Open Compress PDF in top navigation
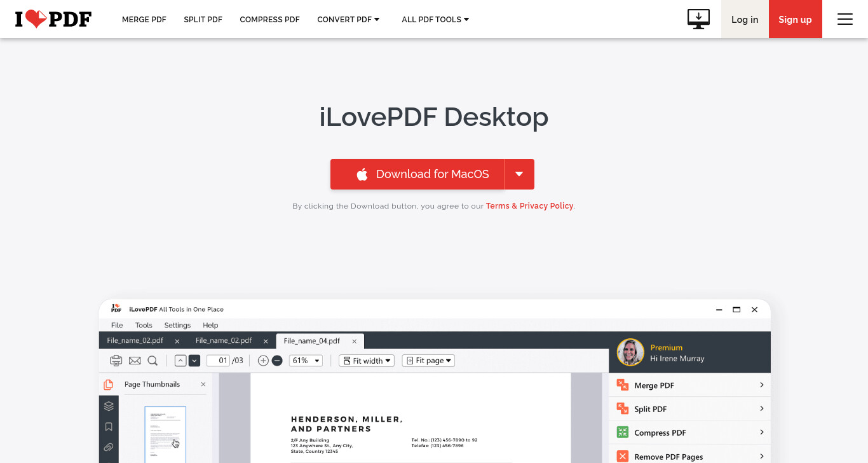The height and width of the screenshot is (463, 868). coord(269,20)
